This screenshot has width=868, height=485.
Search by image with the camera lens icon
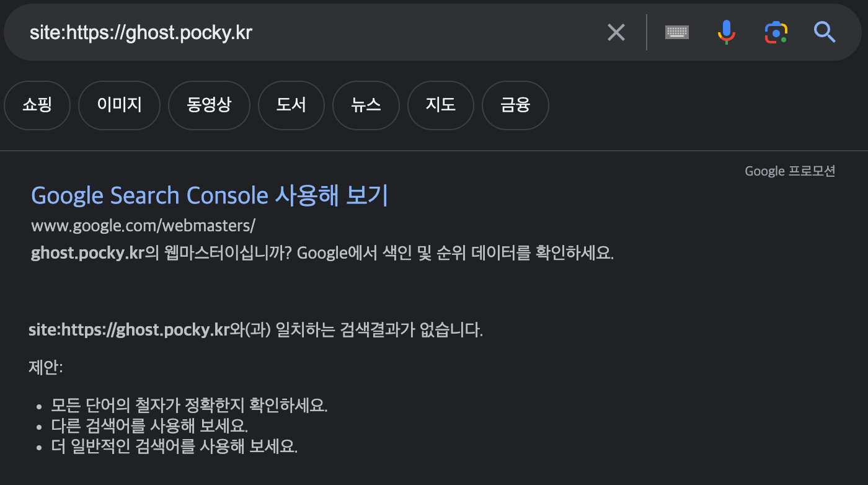[776, 32]
